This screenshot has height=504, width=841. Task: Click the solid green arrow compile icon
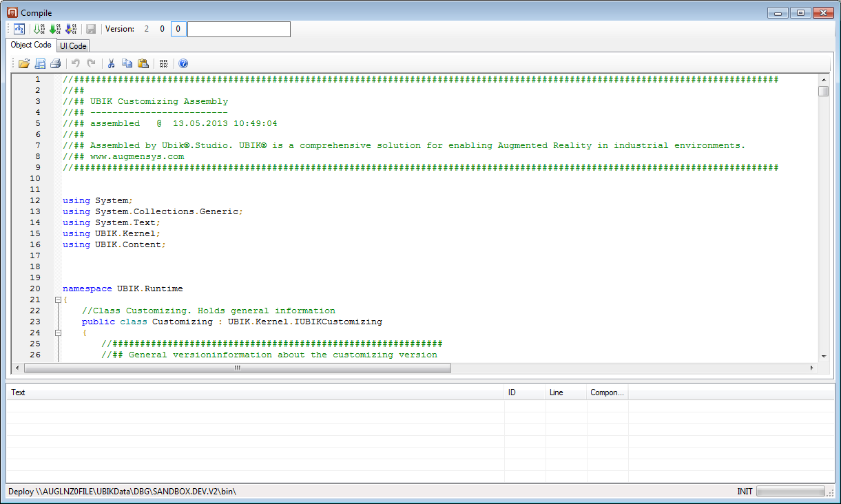coord(55,29)
